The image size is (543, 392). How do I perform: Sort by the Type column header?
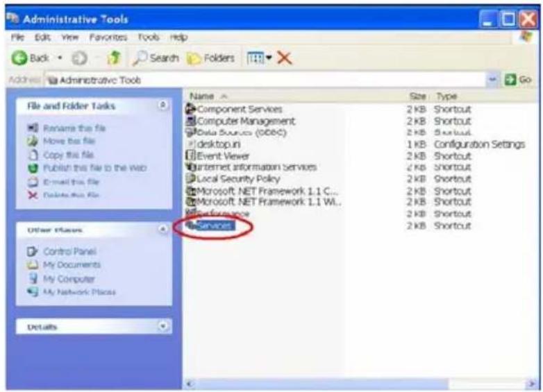(446, 96)
